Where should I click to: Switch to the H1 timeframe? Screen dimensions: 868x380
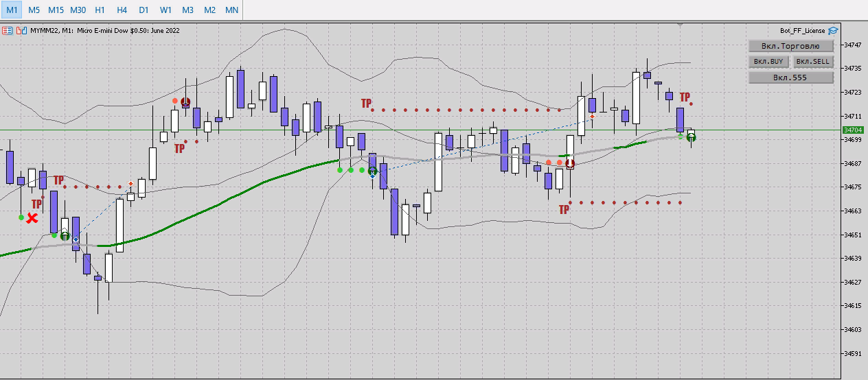[100, 10]
